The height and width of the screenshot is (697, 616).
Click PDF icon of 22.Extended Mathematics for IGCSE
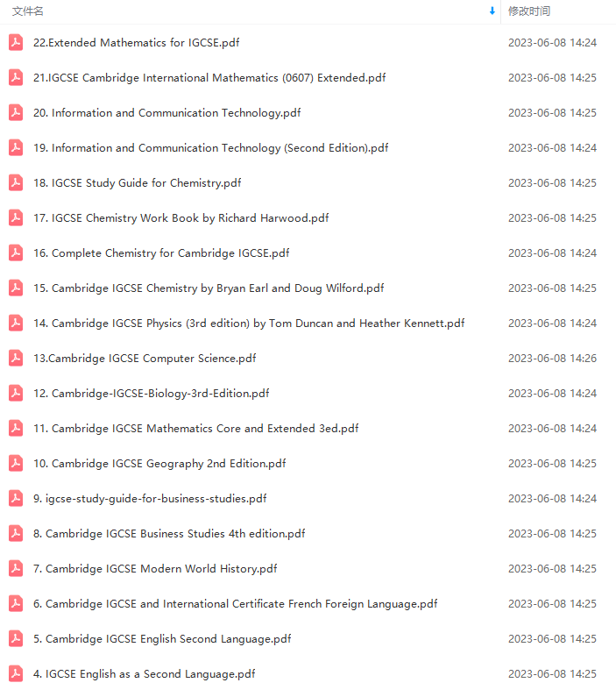16,43
